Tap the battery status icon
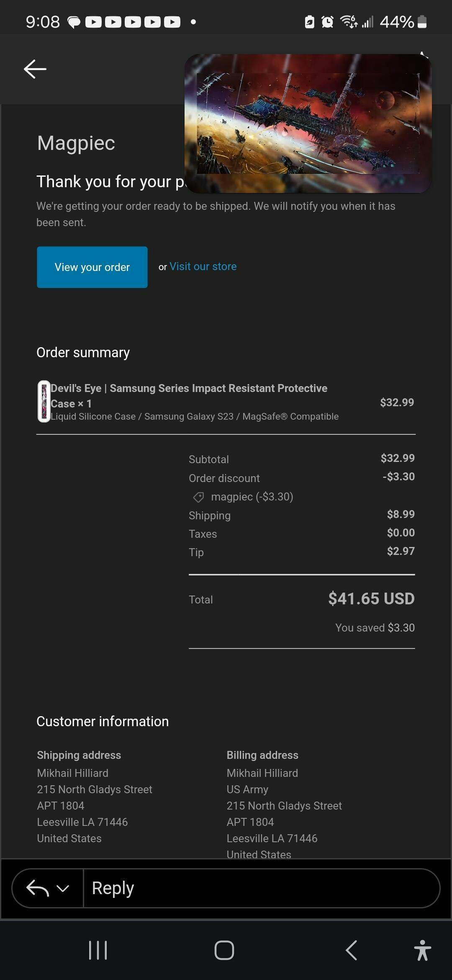 click(x=422, y=22)
